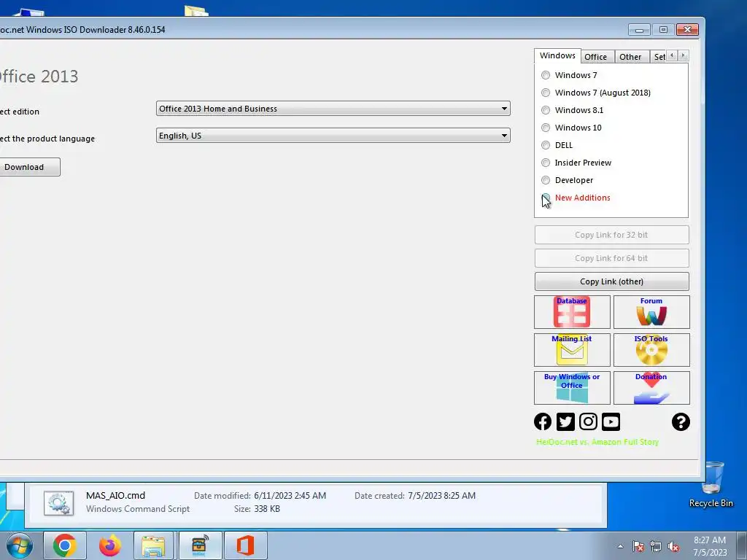747x560 pixels.
Task: Click the MAS_AIO.cmd file name
Action: click(x=116, y=496)
